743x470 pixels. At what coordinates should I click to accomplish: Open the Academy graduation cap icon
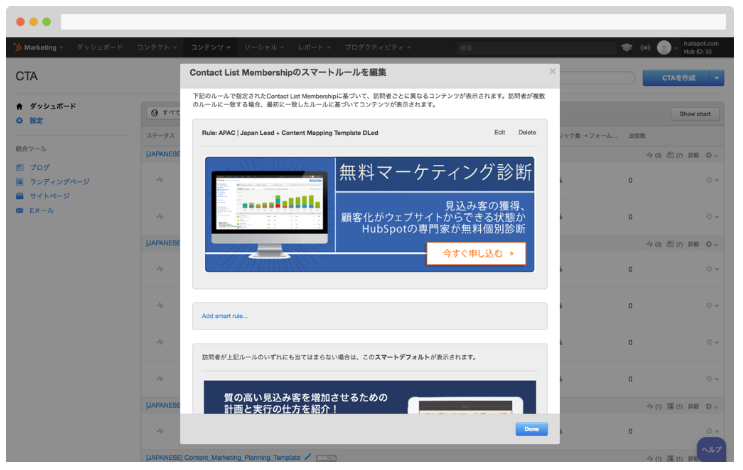point(626,47)
